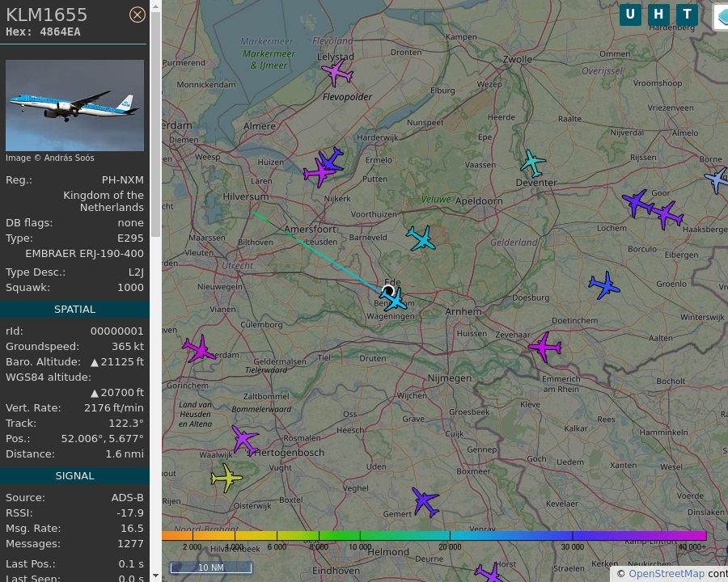The image size is (728, 582).
Task: Select the purple aircraft near Haaksbergen
Action: 667,215
